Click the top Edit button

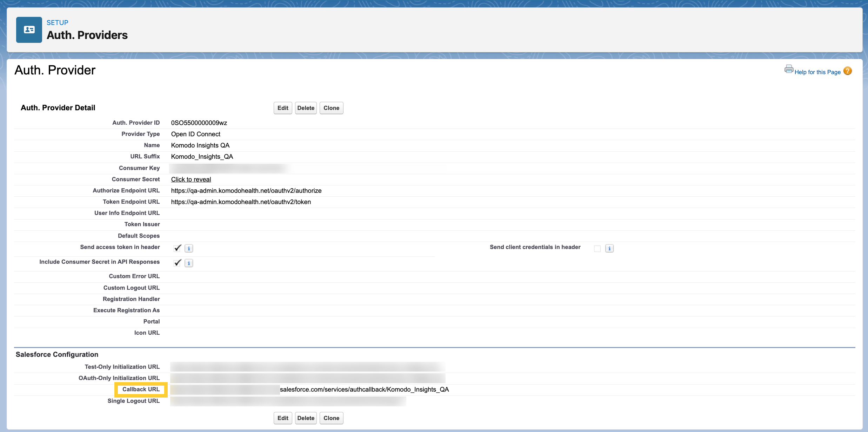coord(283,108)
